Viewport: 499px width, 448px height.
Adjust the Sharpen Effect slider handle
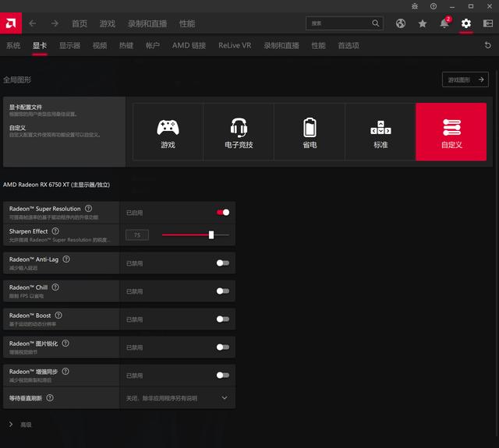tap(211, 235)
